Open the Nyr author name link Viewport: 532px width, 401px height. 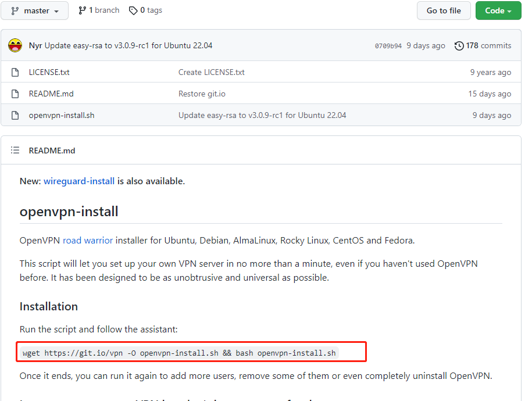[35, 46]
